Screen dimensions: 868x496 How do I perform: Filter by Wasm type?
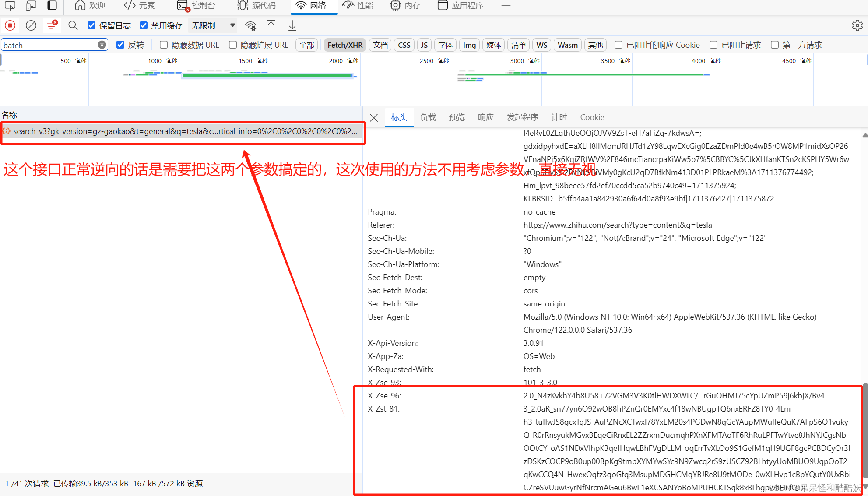click(x=568, y=45)
